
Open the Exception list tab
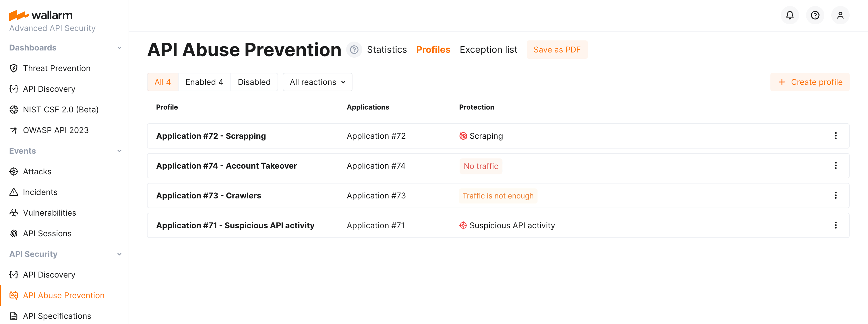click(x=488, y=49)
